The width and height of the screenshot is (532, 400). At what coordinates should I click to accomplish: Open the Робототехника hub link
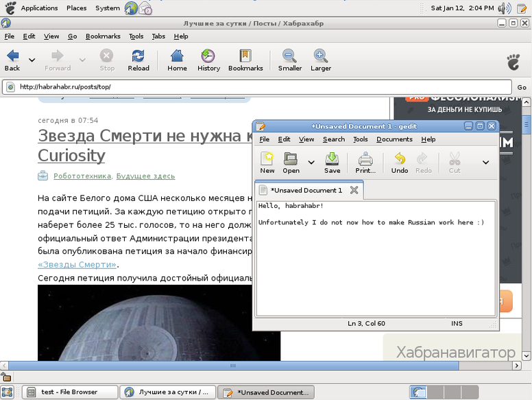point(82,176)
